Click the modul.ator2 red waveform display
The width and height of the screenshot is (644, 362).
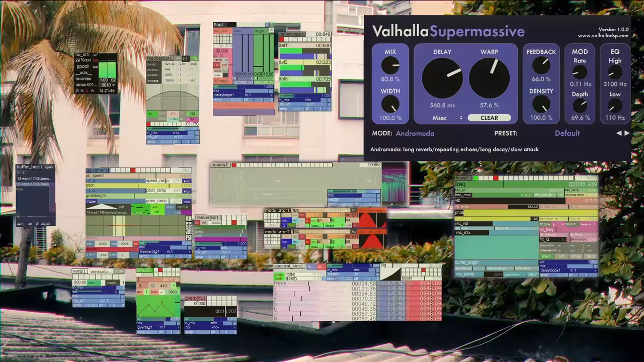pyautogui.click(x=372, y=241)
